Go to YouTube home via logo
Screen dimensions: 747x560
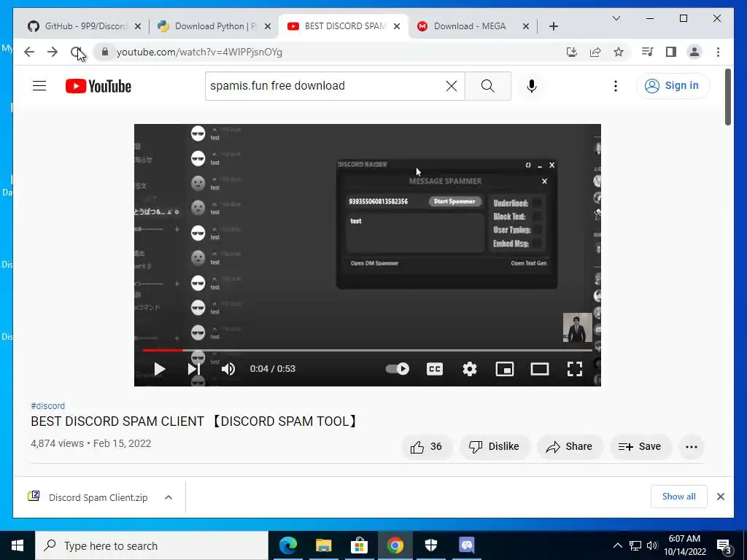[98, 86]
